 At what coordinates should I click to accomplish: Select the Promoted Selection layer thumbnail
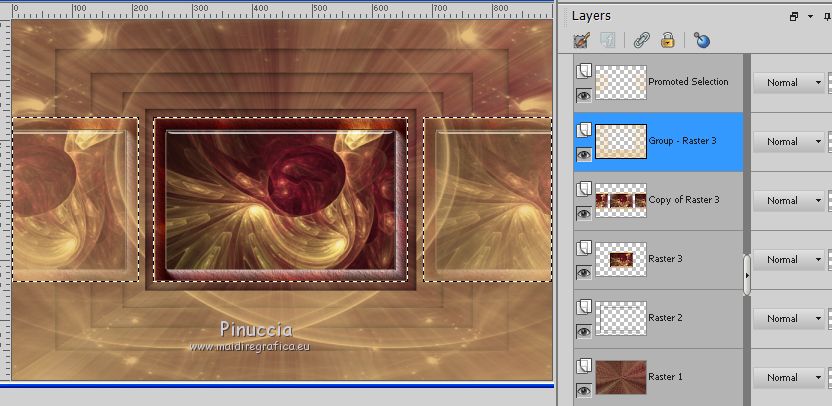tap(621, 82)
